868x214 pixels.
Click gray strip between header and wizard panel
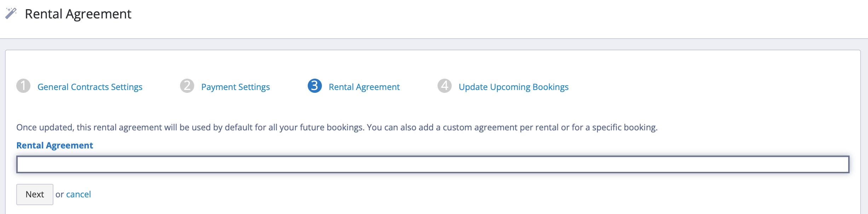coord(434,44)
